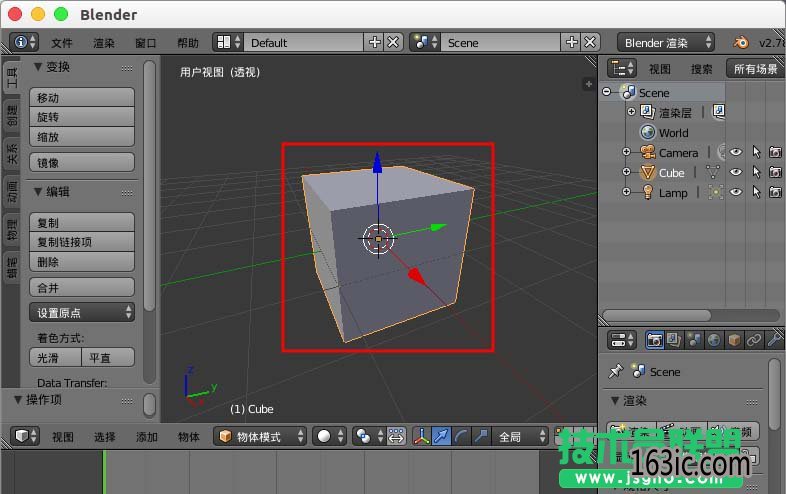Viewport: 786px width, 494px height.
Task: Open the 所有场景 outliner display dropdown
Action: coord(755,69)
